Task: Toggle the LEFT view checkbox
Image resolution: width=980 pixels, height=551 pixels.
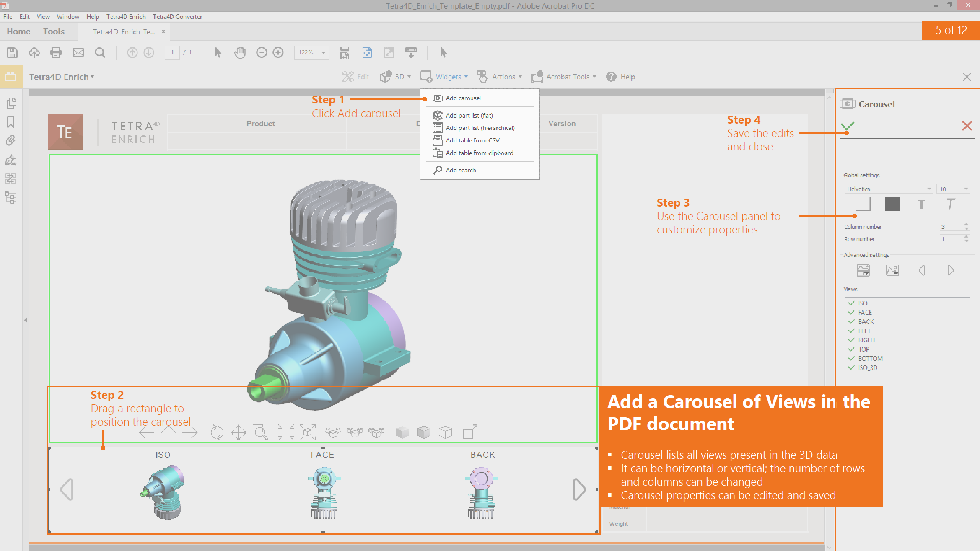Action: pos(851,331)
